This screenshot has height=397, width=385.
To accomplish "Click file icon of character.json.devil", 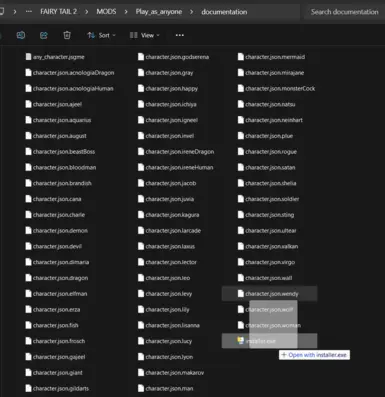I will tap(28, 246).
